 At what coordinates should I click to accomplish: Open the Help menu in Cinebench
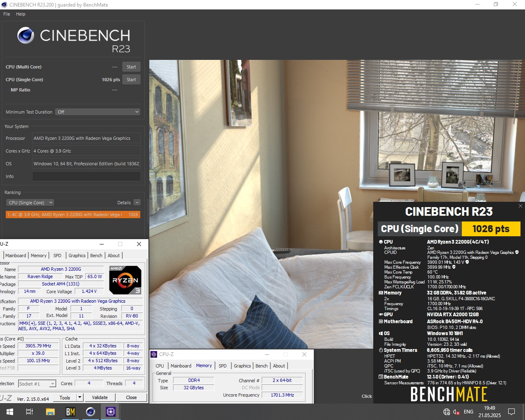tap(21, 14)
